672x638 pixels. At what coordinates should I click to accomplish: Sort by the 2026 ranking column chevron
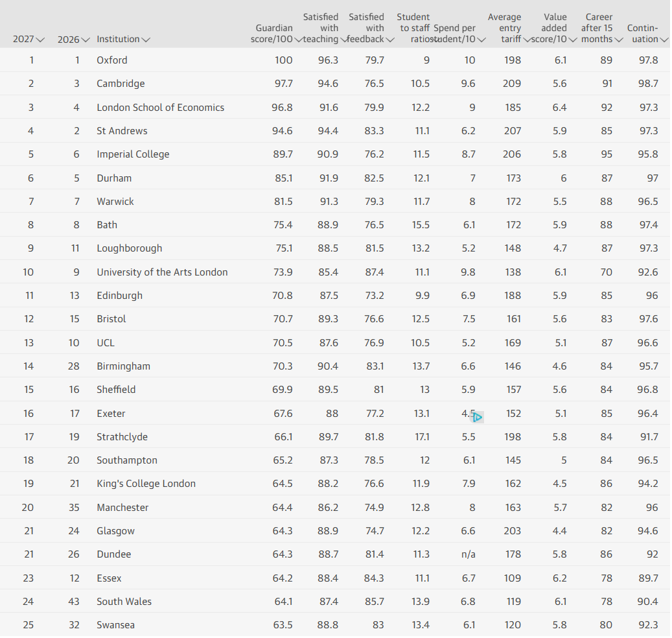tap(86, 40)
